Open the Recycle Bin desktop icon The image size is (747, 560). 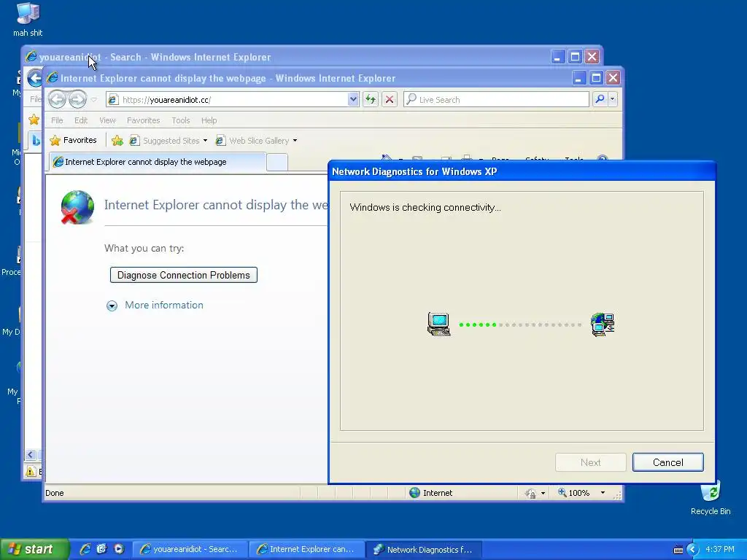click(711, 497)
